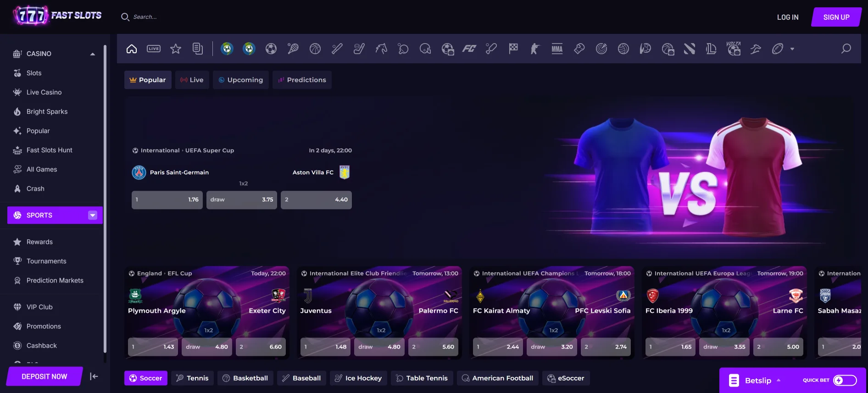Select the checkered flag motorsport icon
Image resolution: width=868 pixels, height=393 pixels.
click(513, 49)
